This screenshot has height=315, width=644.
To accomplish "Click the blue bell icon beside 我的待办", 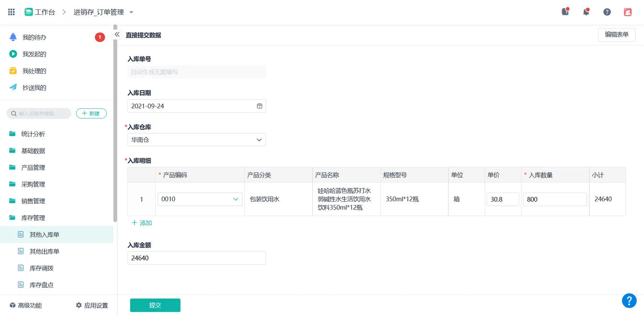I will (x=13, y=37).
